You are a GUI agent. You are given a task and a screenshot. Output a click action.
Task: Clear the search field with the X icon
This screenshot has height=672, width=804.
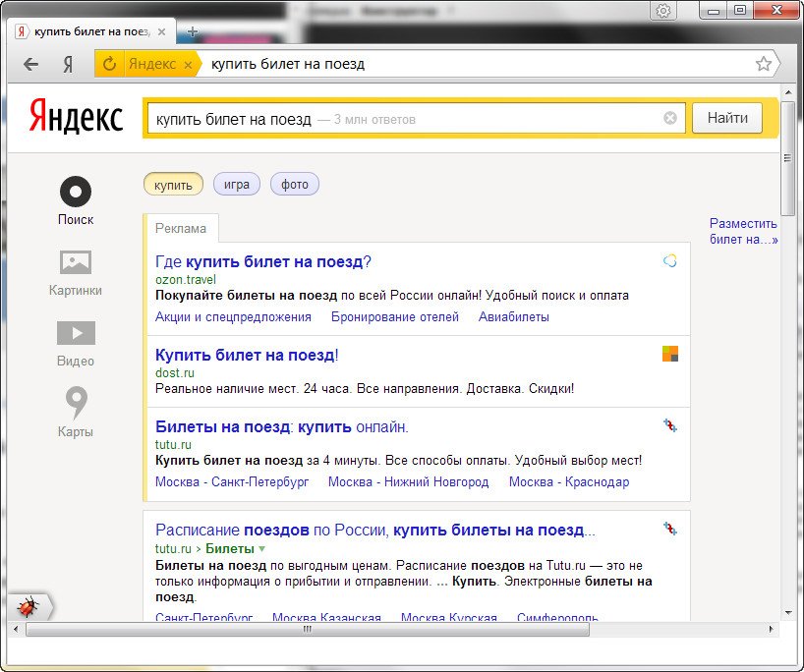(670, 119)
